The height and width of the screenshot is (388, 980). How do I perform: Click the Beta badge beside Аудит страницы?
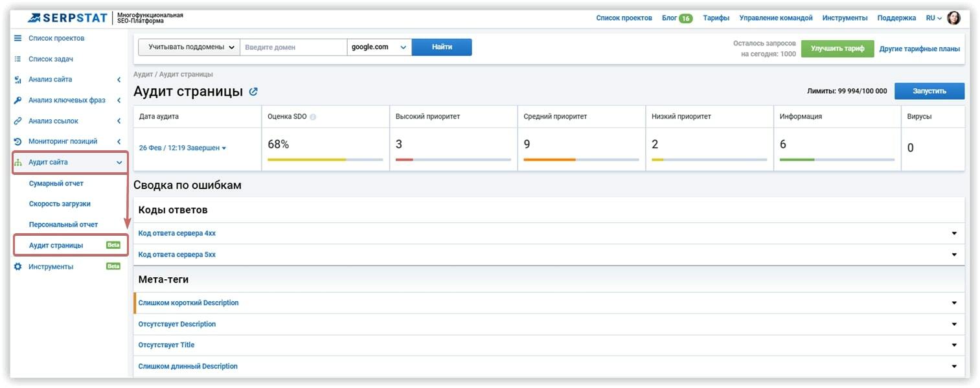[x=113, y=245]
